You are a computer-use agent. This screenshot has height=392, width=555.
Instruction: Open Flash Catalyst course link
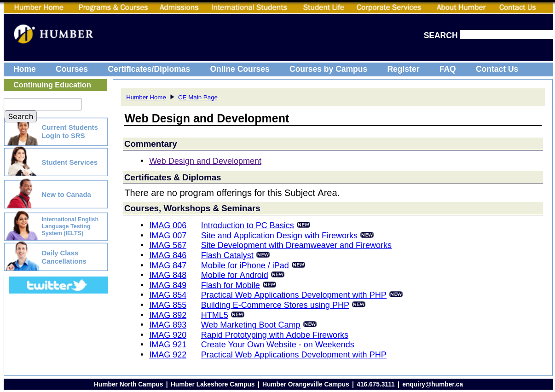tap(227, 255)
